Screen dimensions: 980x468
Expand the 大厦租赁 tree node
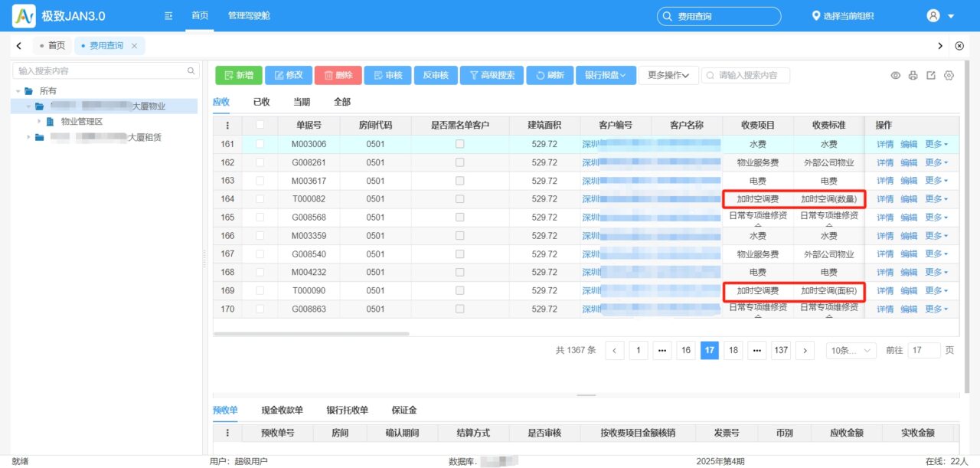tap(28, 137)
